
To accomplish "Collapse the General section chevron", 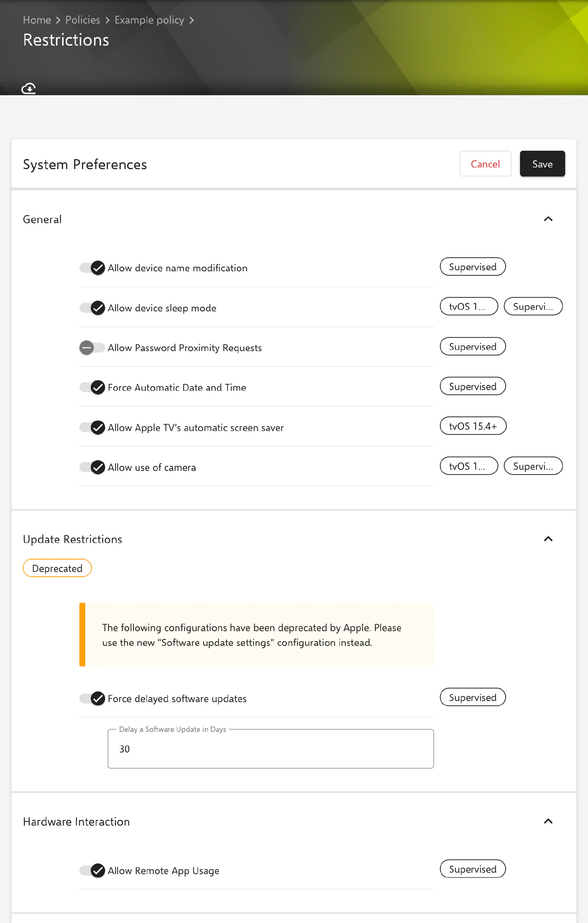I will (x=548, y=219).
